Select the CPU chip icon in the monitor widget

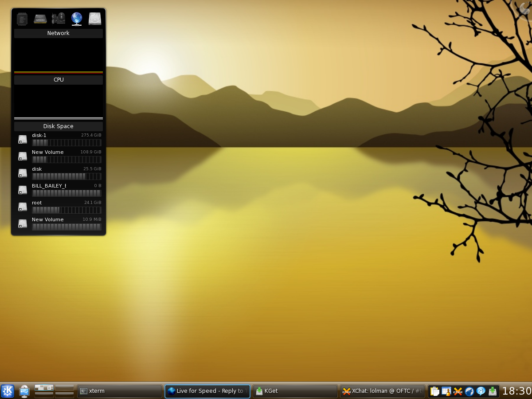[x=22, y=19]
